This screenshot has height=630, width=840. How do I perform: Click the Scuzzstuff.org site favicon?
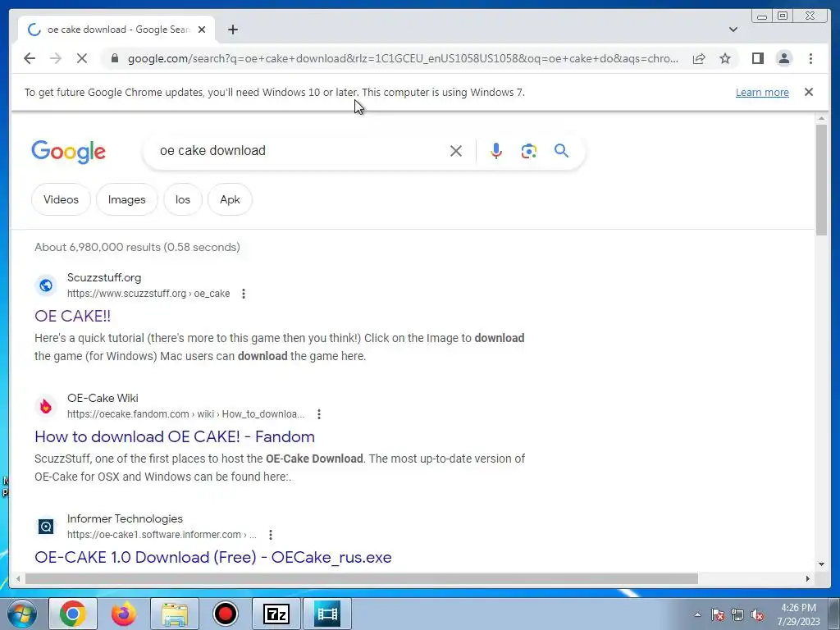tap(46, 285)
